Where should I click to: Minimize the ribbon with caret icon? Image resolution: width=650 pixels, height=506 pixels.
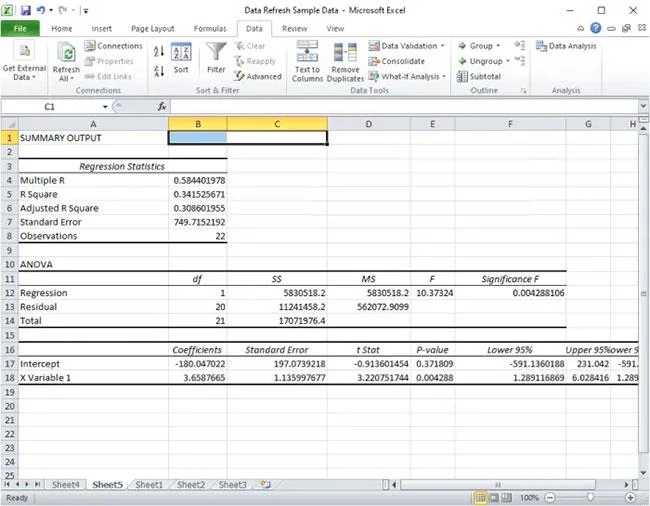pyautogui.click(x=581, y=28)
